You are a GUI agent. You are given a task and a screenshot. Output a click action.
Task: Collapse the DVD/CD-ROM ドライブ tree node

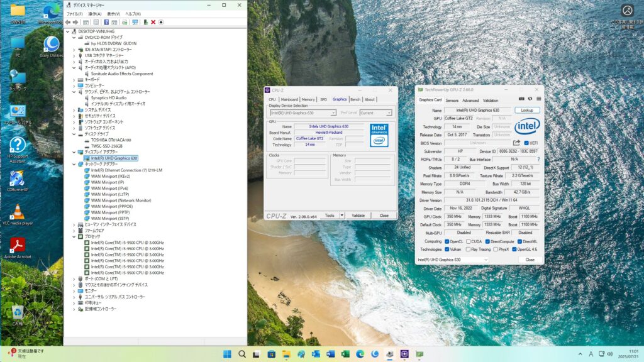coord(74,37)
